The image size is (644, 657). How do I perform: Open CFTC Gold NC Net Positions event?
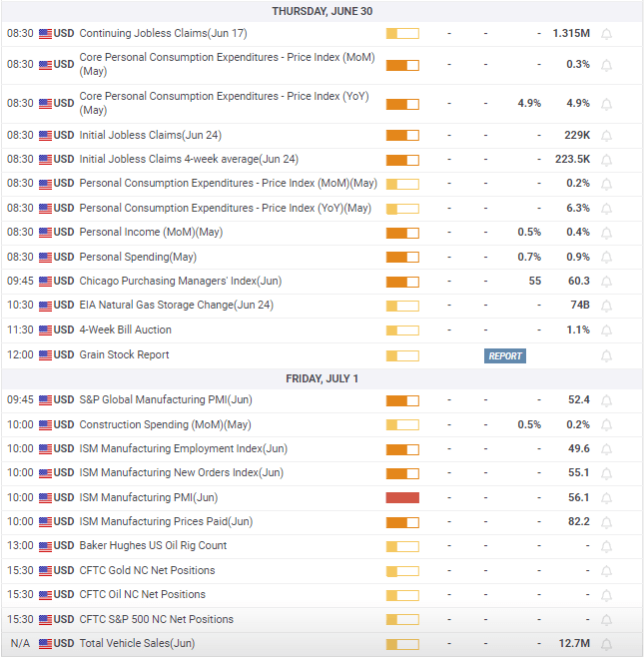click(147, 570)
